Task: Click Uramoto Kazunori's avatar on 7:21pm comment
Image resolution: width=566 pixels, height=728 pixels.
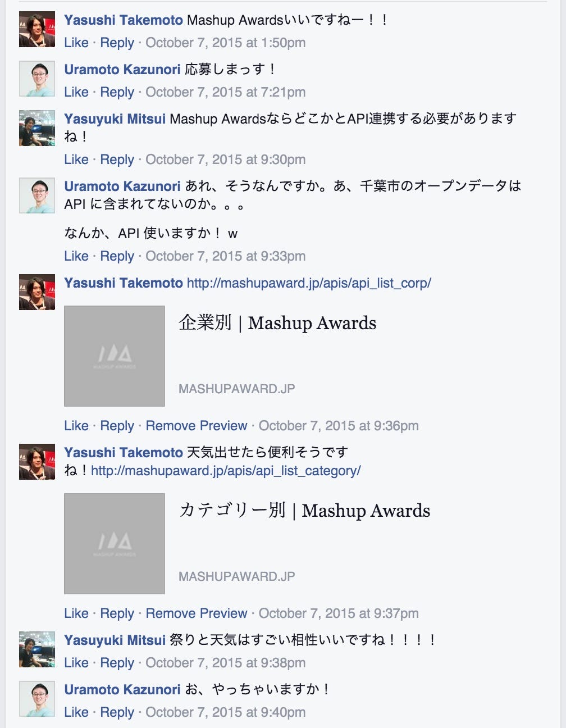Action: tap(37, 79)
